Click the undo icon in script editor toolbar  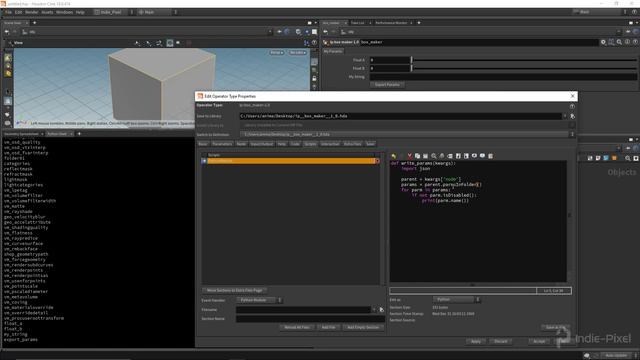393,156
